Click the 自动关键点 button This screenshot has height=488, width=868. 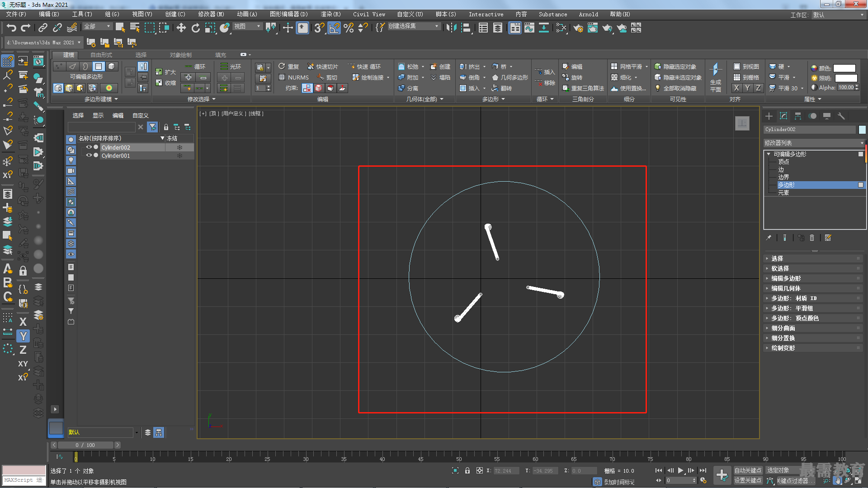click(x=748, y=470)
